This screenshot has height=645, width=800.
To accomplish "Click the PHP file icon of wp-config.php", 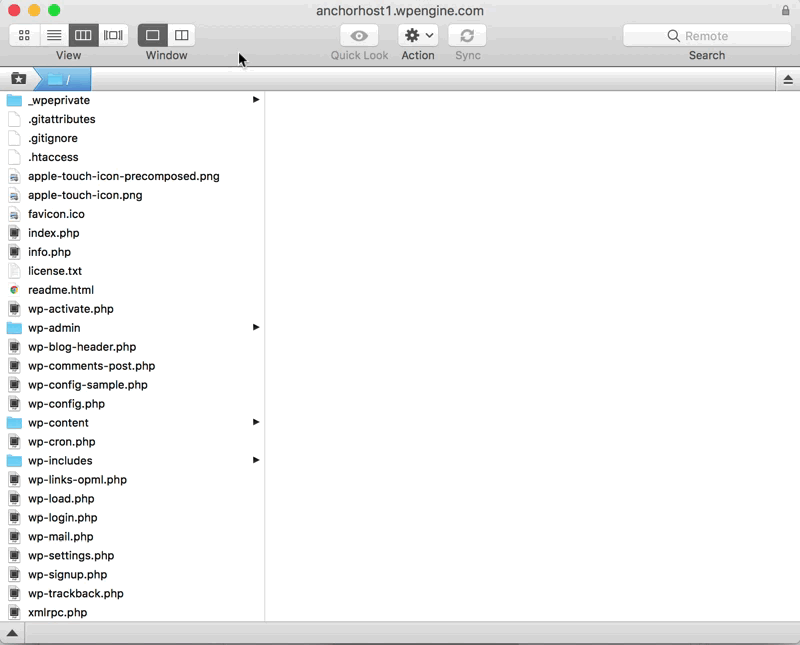I will pyautogui.click(x=14, y=404).
